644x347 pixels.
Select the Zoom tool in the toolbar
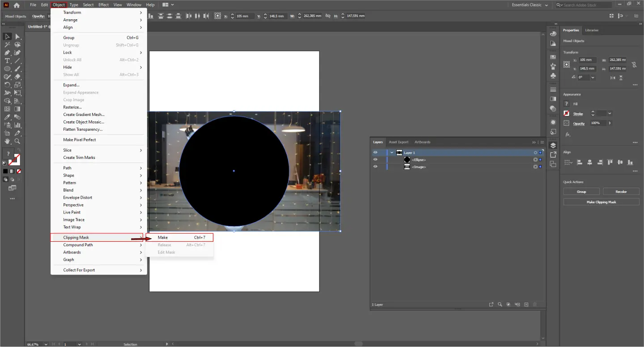pyautogui.click(x=17, y=141)
